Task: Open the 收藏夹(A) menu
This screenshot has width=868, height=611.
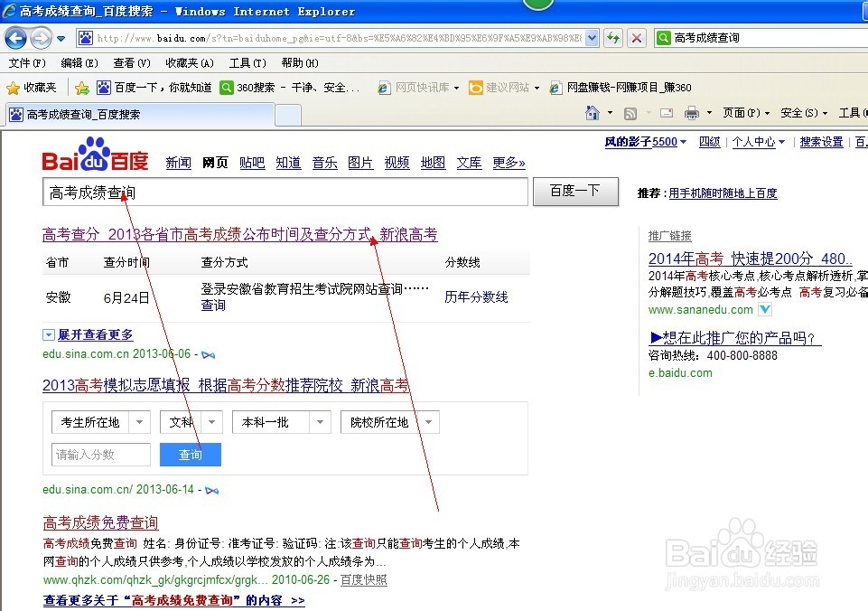Action: tap(190, 62)
